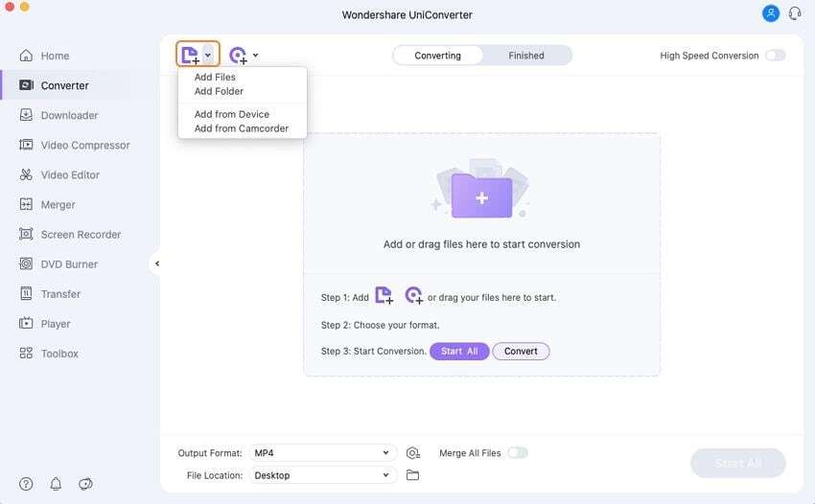
Task: Select Add from Camcorder menu item
Action: pos(241,128)
